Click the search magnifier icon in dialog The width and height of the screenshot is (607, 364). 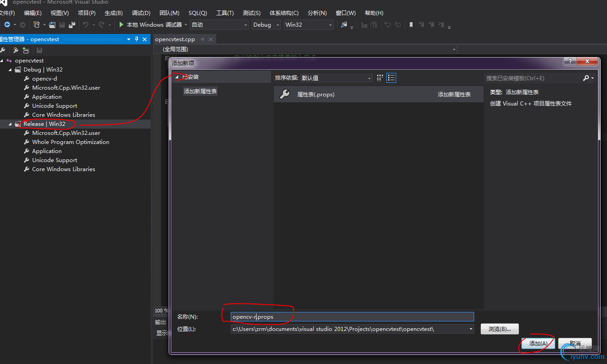point(586,78)
